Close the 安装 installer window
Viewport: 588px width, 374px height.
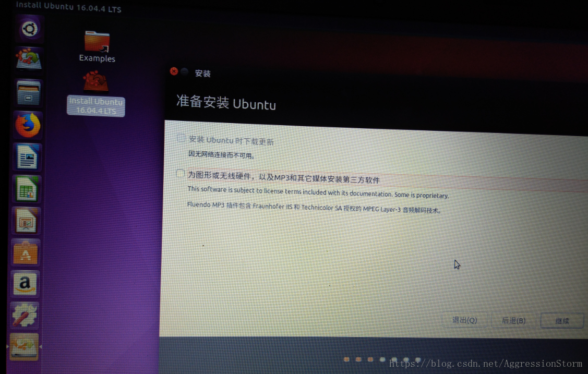174,71
